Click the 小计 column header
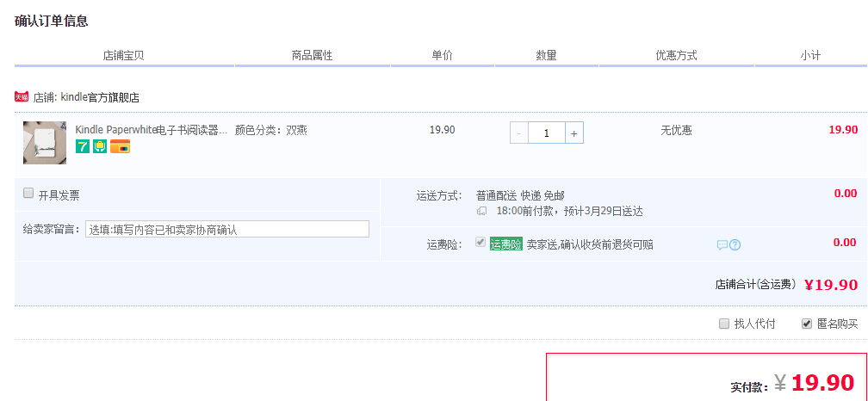The height and width of the screenshot is (401, 868). [x=809, y=55]
